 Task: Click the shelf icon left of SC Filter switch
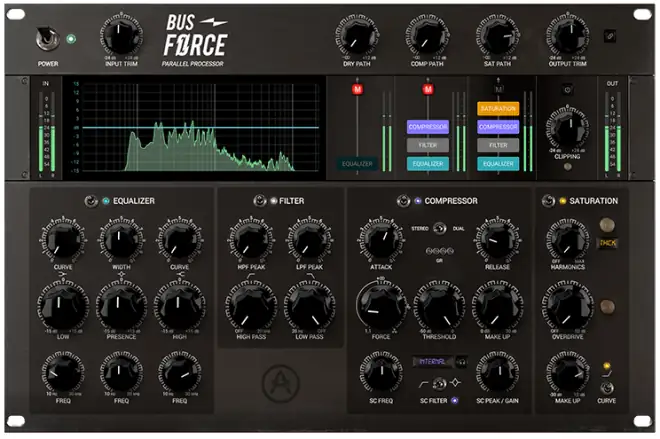(423, 383)
